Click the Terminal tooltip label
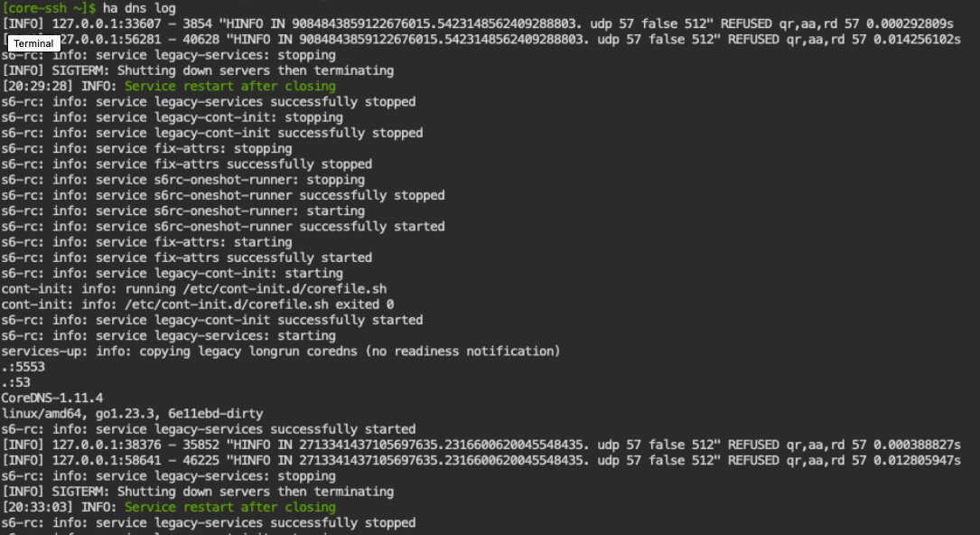 pos(34,43)
